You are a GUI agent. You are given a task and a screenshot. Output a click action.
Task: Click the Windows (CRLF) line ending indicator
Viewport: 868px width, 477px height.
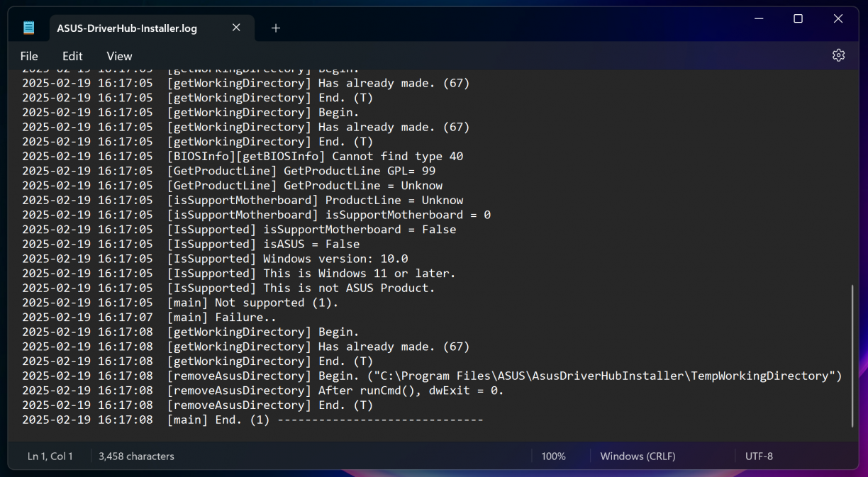tap(638, 456)
